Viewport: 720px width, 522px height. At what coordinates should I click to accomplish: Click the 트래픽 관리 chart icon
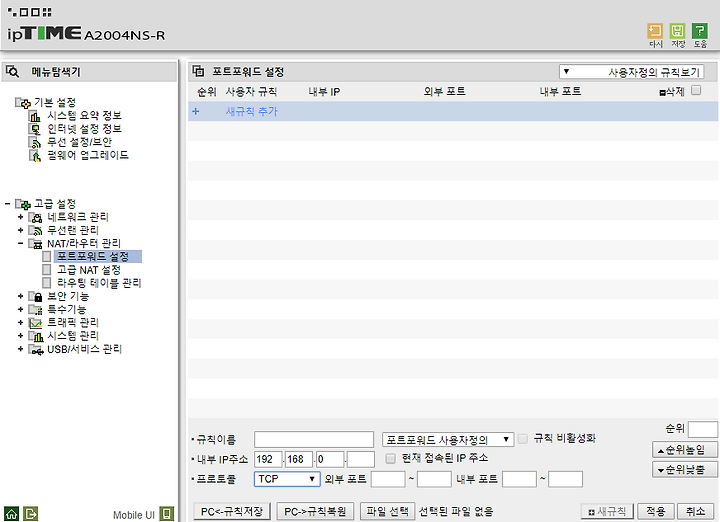tap(36, 323)
